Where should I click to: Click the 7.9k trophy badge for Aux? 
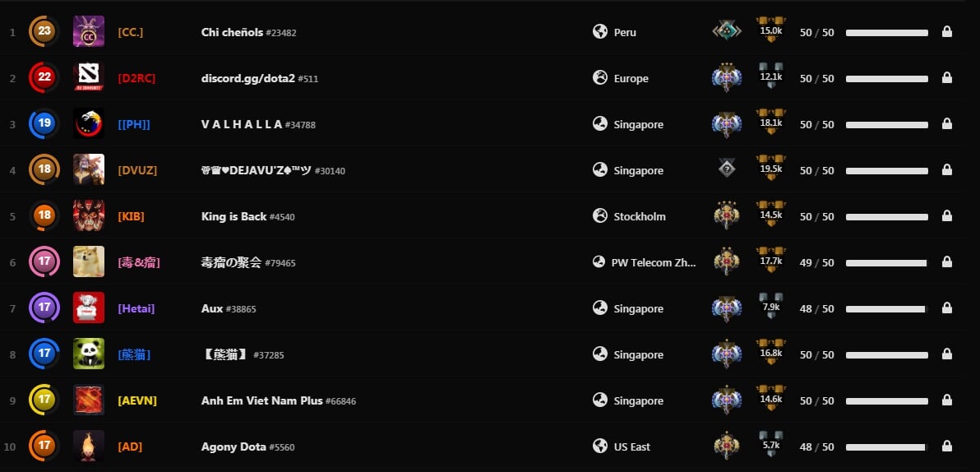[x=770, y=308]
